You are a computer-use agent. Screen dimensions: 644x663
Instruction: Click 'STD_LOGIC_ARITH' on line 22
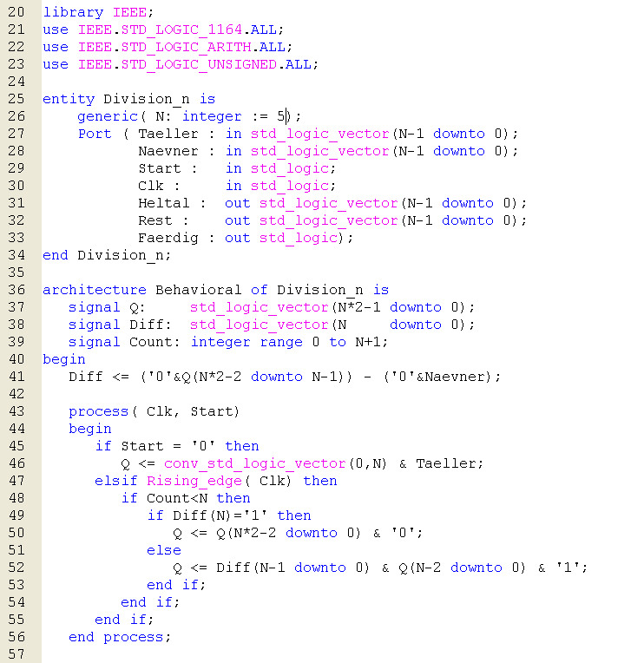tap(186, 47)
